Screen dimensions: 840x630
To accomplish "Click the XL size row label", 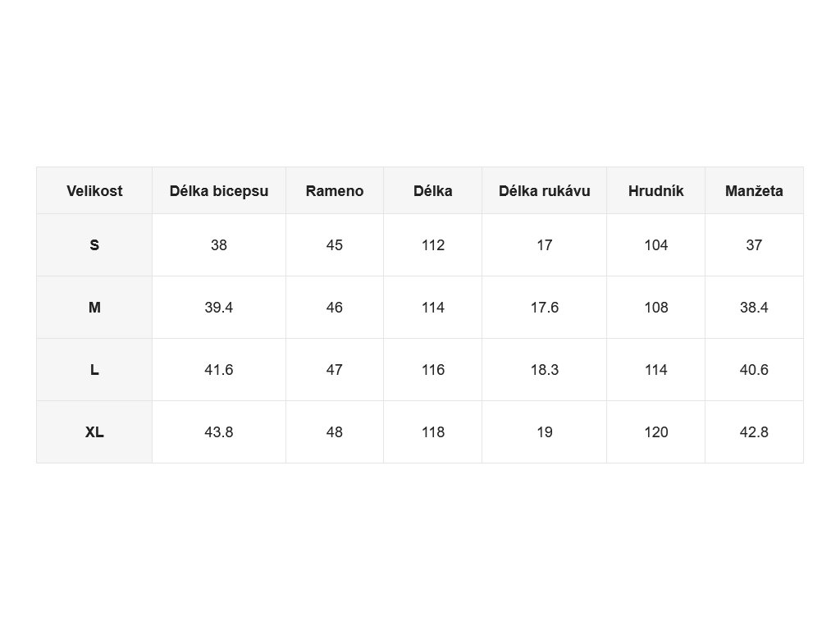I will click(94, 431).
